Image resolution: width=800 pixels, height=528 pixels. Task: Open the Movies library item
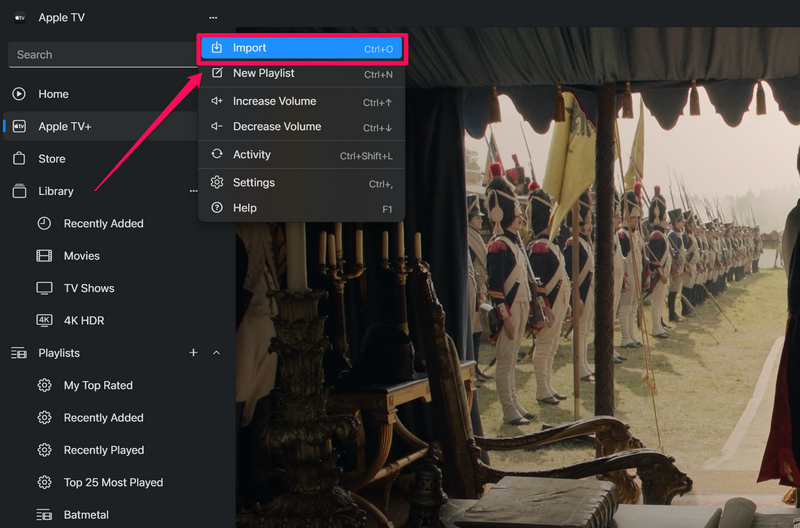81,256
